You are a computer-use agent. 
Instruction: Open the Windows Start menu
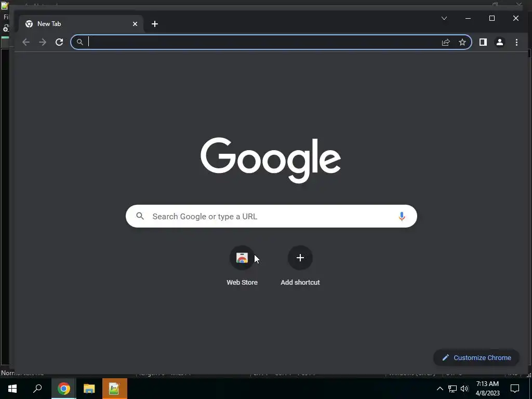12,389
